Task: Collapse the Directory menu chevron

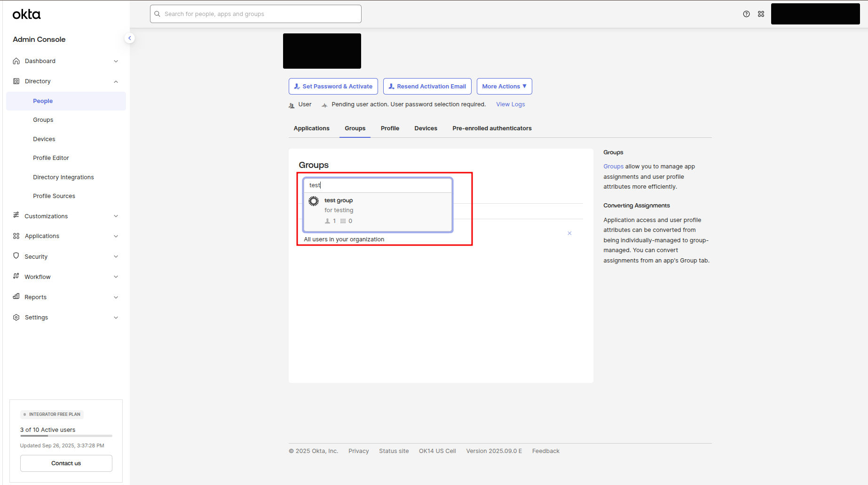Action: coord(116,81)
